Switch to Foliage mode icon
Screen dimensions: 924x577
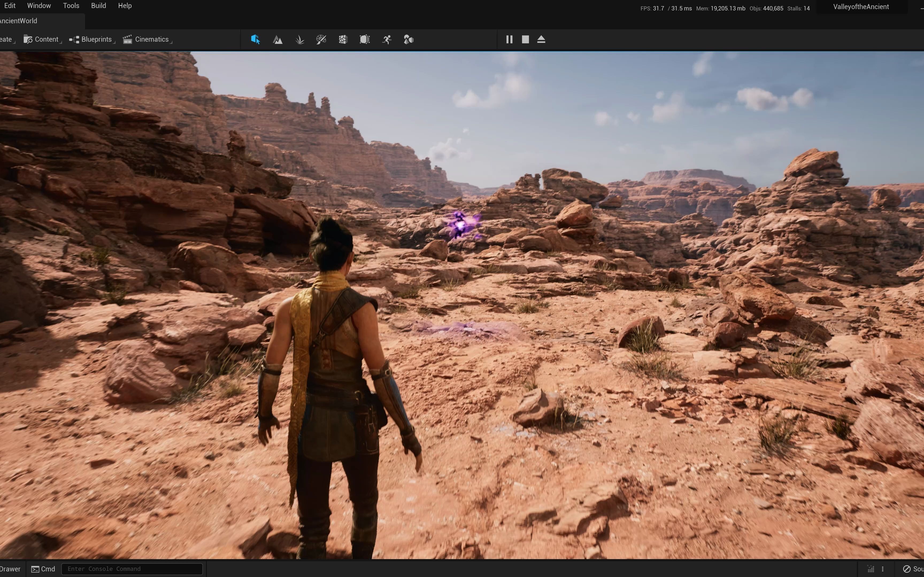coord(300,39)
